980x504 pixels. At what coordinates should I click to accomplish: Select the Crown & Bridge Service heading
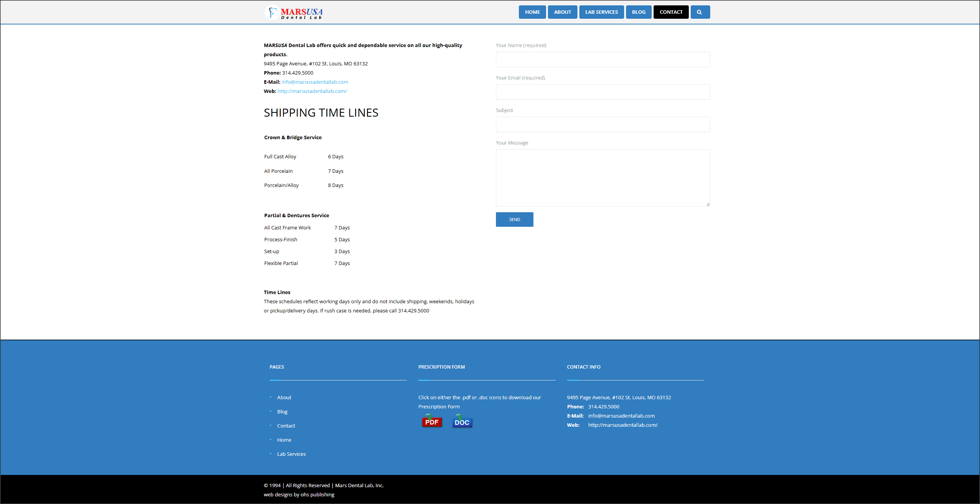(293, 138)
